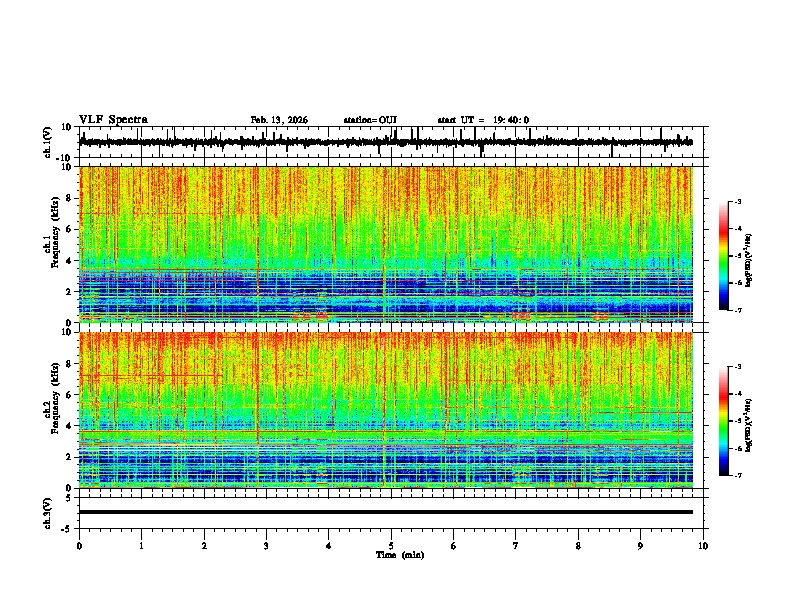The width and height of the screenshot is (792, 612).
Task: Click the '5' tick on ch.3(V) axis
Action: click(x=69, y=497)
